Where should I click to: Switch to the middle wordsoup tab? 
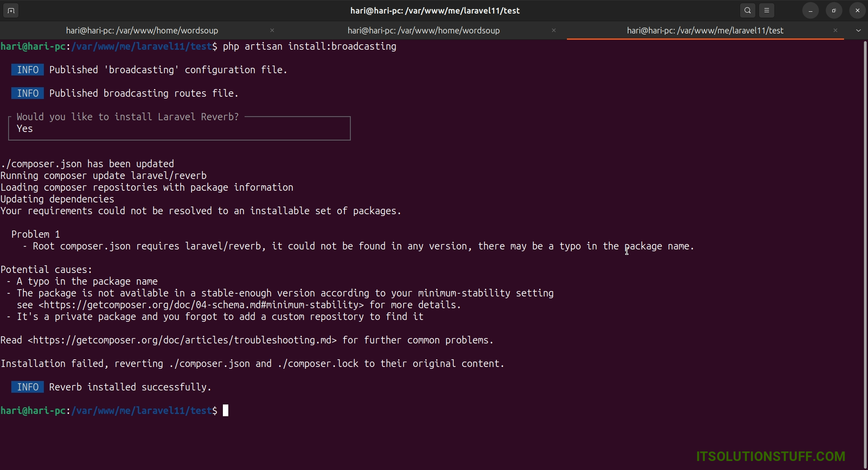pos(423,30)
